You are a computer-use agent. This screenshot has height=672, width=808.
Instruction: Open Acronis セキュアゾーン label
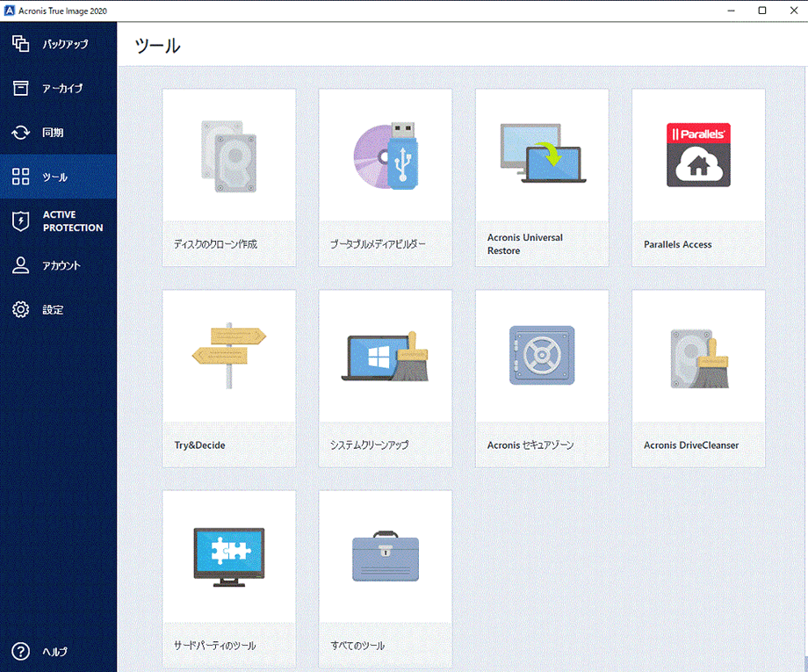530,444
